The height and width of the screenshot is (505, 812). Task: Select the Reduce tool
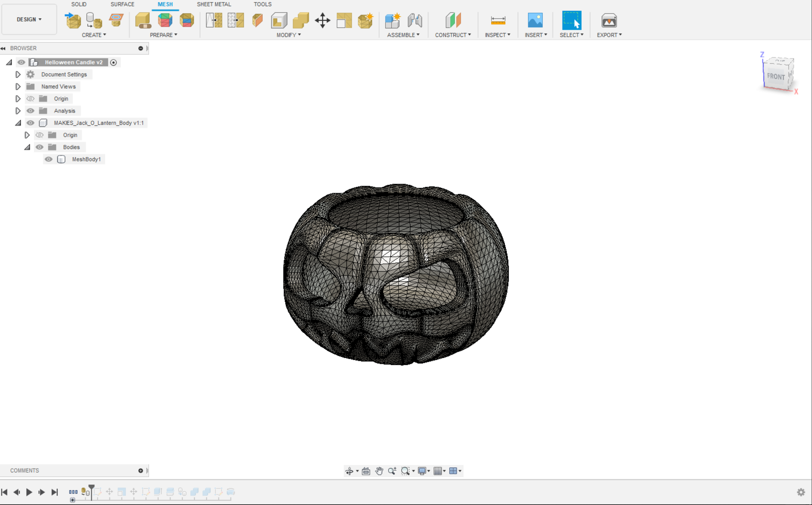(187, 21)
